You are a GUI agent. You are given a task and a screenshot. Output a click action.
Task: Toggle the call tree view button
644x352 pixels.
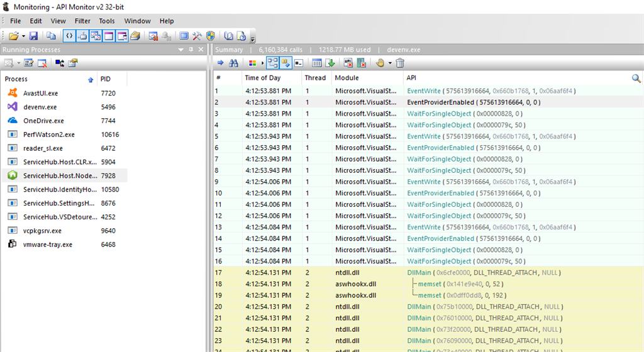(272, 63)
